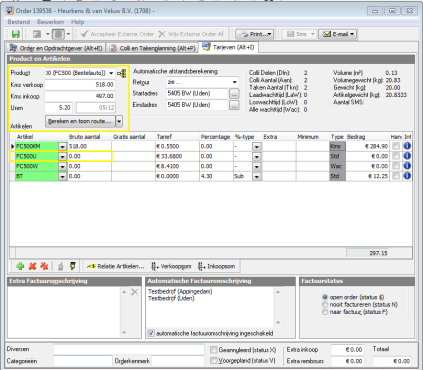Click the green save icon in toolbar
The image size is (423, 370).
tap(16, 34)
